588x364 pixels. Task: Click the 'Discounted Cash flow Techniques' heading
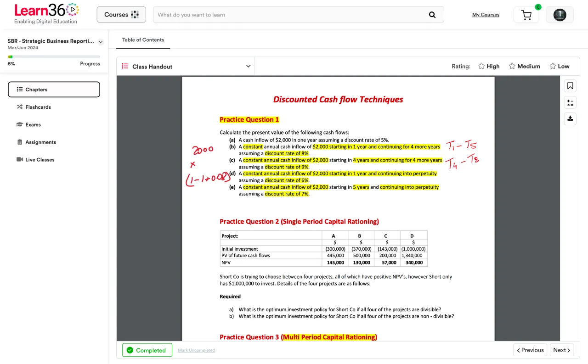click(x=338, y=99)
